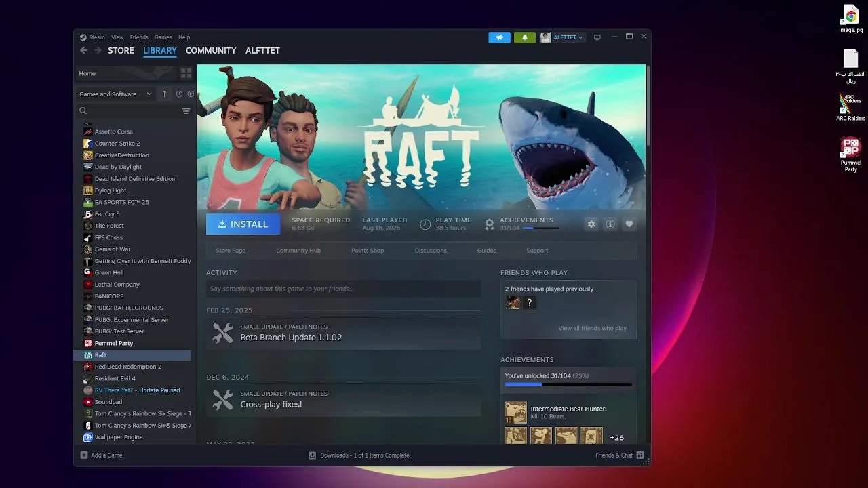The width and height of the screenshot is (868, 488).
Task: Switch to the COMMUNITY tab
Action: [211, 50]
